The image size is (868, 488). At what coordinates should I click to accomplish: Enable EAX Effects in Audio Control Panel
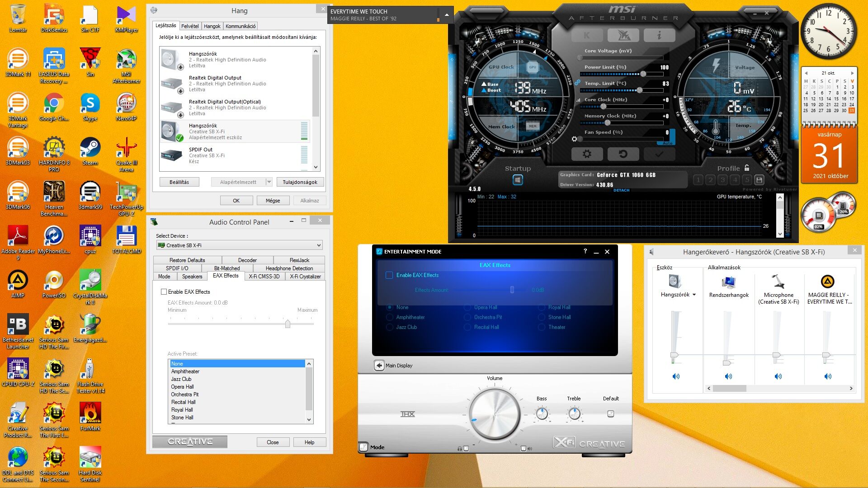point(164,292)
